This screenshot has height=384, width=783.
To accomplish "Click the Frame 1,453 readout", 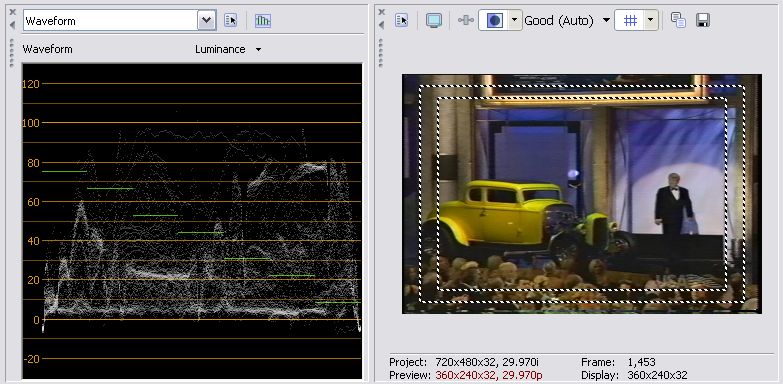I will pyautogui.click(x=618, y=362).
